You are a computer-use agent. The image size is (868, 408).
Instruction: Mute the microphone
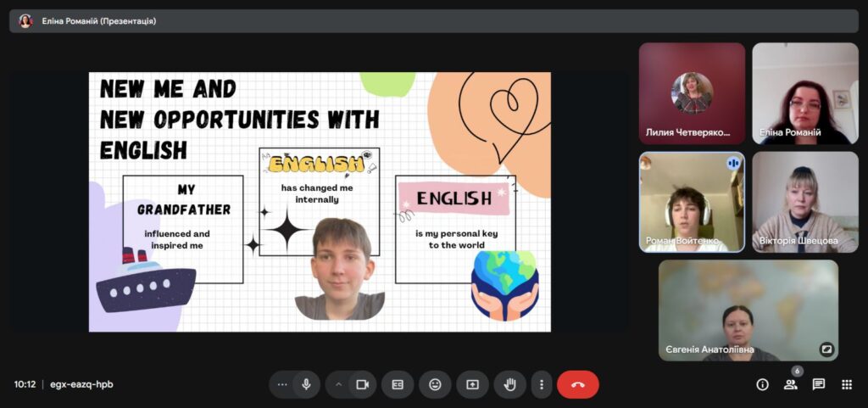point(306,384)
